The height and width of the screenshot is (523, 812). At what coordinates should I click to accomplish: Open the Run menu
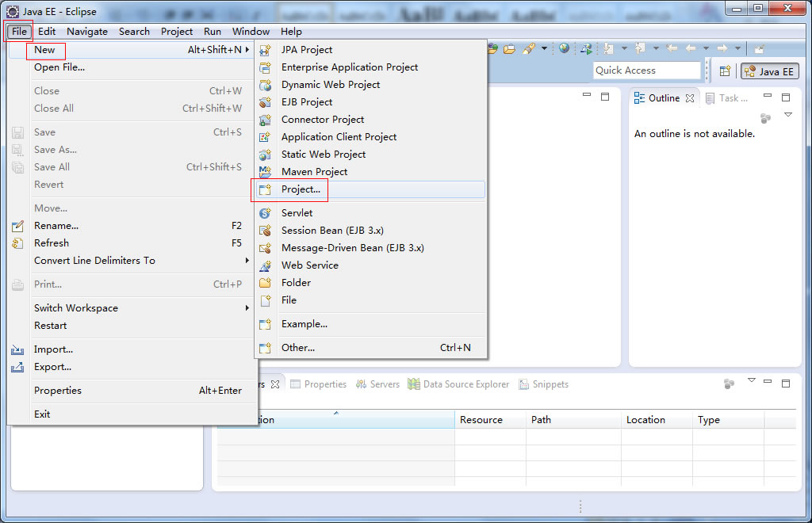[x=213, y=32]
